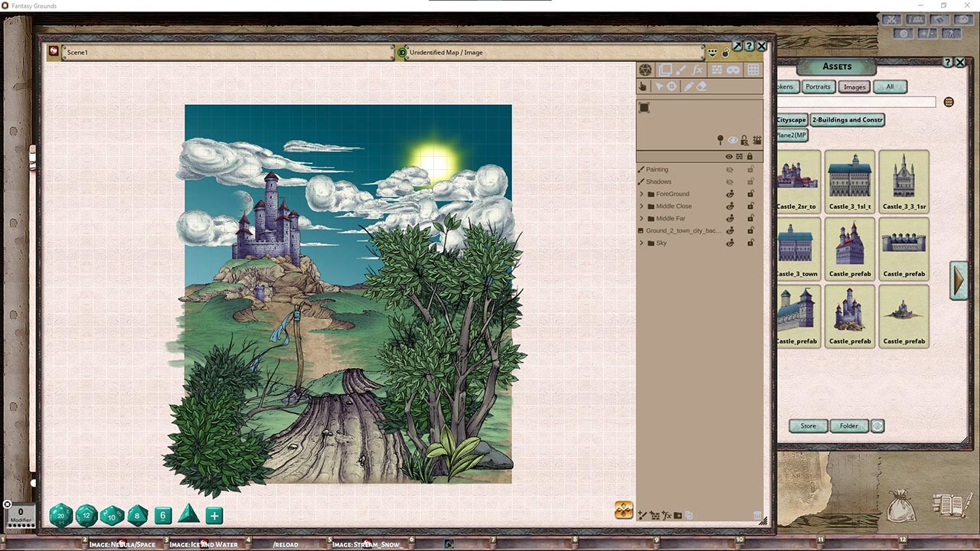Click the trash icon to delete selected layer

(757, 515)
